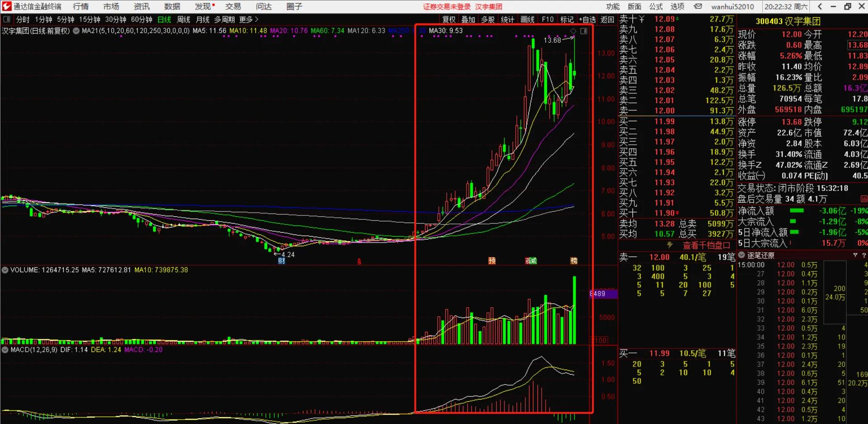Viewport: 868px width, 424px height.
Task: Open the 市场 menu
Action: point(111,6)
